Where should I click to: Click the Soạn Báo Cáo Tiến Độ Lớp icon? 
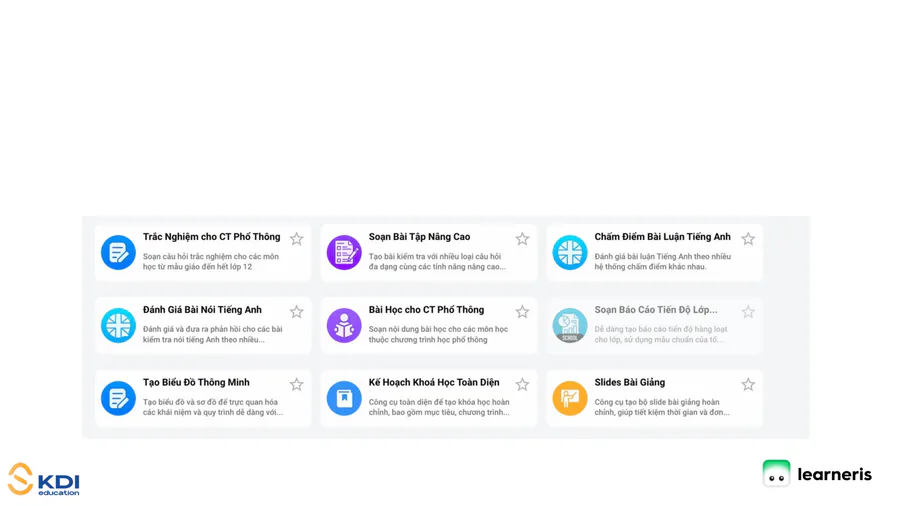570,326
